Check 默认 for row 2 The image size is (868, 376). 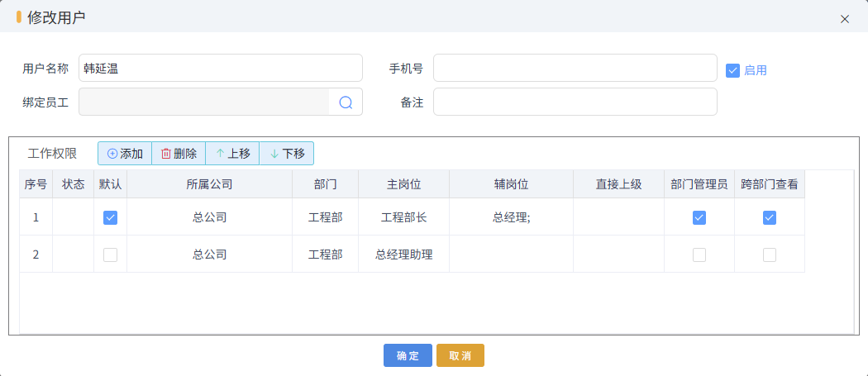click(x=110, y=255)
